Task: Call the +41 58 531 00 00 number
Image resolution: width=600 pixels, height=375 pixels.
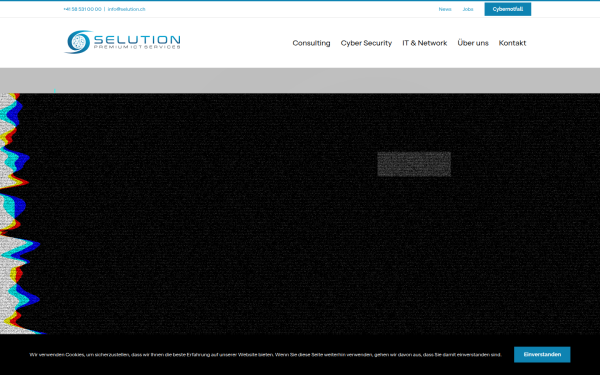Action: click(x=82, y=9)
